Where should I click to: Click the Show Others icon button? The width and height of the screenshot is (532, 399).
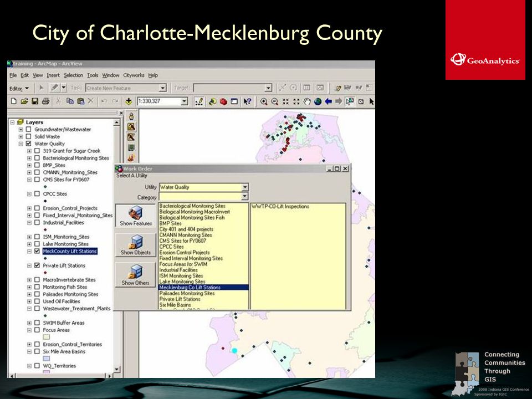pyautogui.click(x=136, y=275)
